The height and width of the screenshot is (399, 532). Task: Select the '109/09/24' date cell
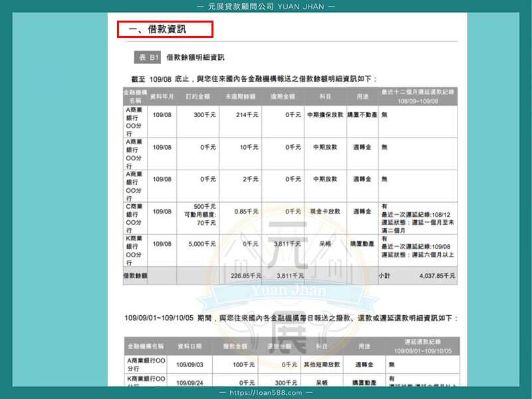coord(190,383)
